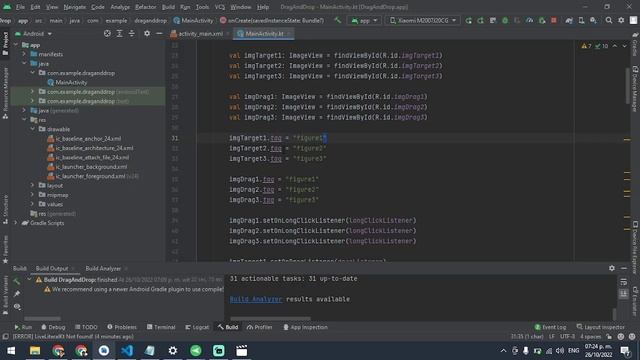This screenshot has height=360, width=640.
Task: Open Search Everywhere magnifier icon
Action: pyautogui.click(x=609, y=20)
